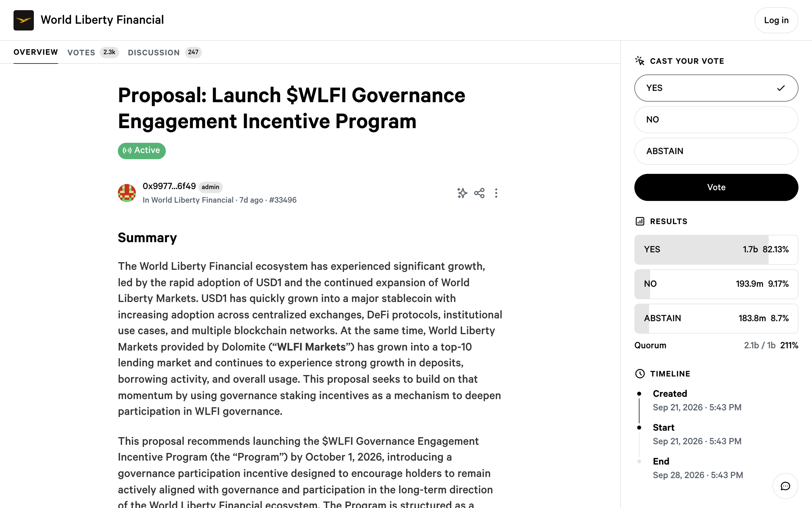Select the YES vote option
Screen dimensions: 812x508
tap(716, 88)
